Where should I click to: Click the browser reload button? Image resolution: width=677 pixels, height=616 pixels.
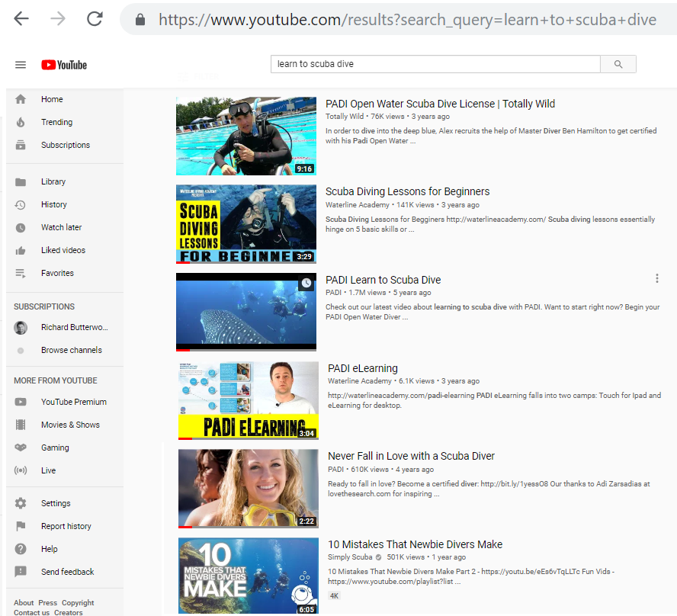[95, 19]
